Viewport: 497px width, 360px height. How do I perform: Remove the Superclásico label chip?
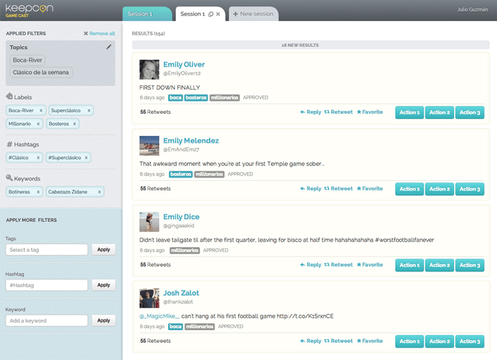click(89, 110)
